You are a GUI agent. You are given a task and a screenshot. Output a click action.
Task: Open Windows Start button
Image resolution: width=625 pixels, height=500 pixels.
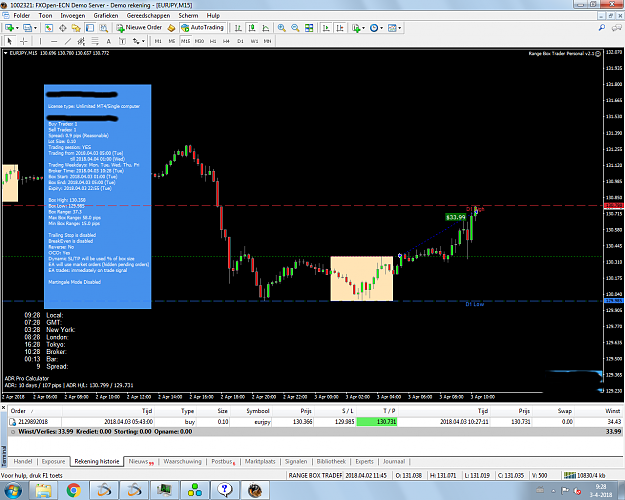(12, 490)
